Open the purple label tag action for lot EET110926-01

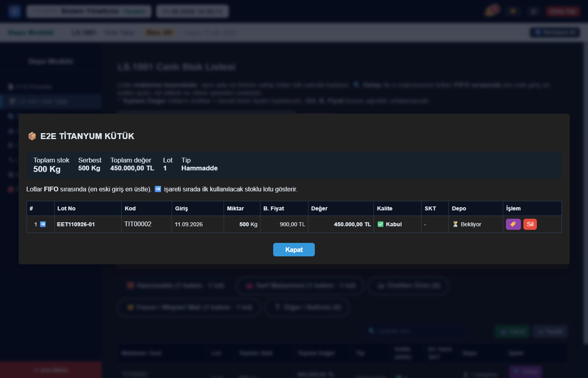click(x=513, y=224)
